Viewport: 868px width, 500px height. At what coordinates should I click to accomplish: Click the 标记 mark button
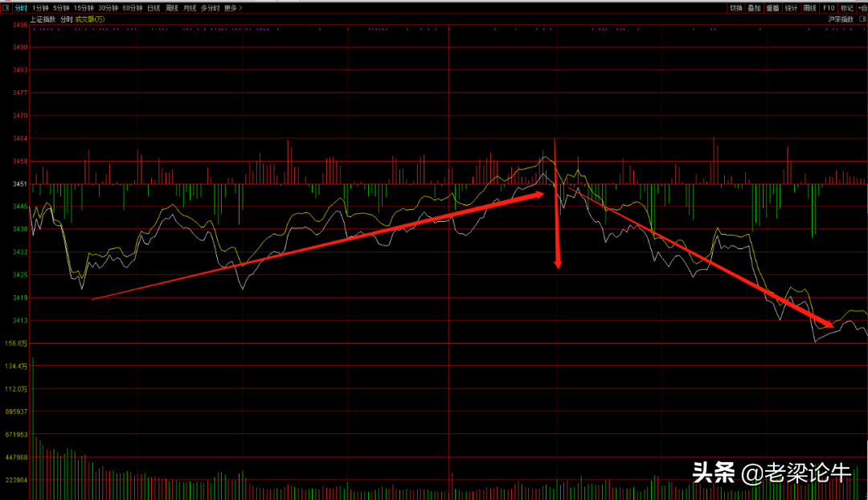click(x=847, y=8)
